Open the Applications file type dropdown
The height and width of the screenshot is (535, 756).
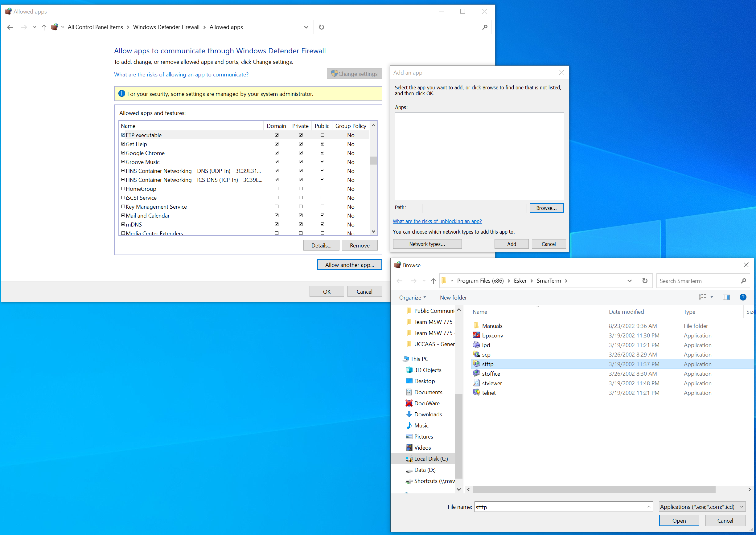[x=702, y=507]
